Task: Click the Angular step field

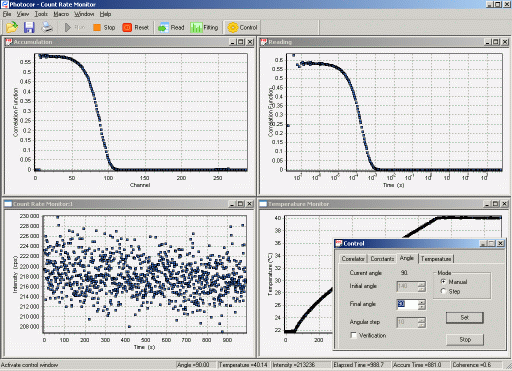Action: [x=407, y=322]
